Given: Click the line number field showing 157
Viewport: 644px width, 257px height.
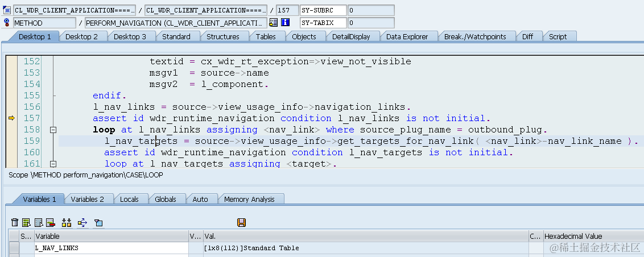Looking at the screenshot, I should click(287, 10).
